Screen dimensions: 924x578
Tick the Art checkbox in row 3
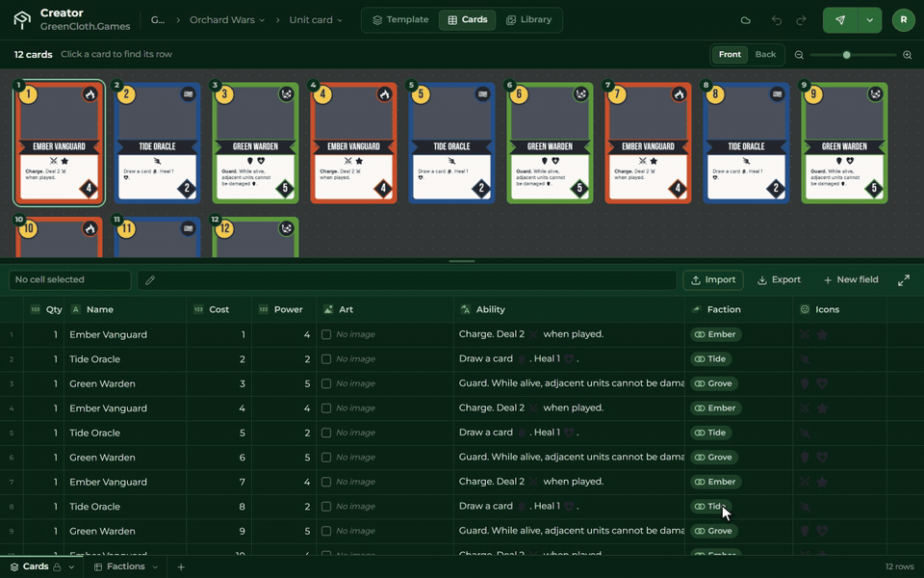pos(326,383)
